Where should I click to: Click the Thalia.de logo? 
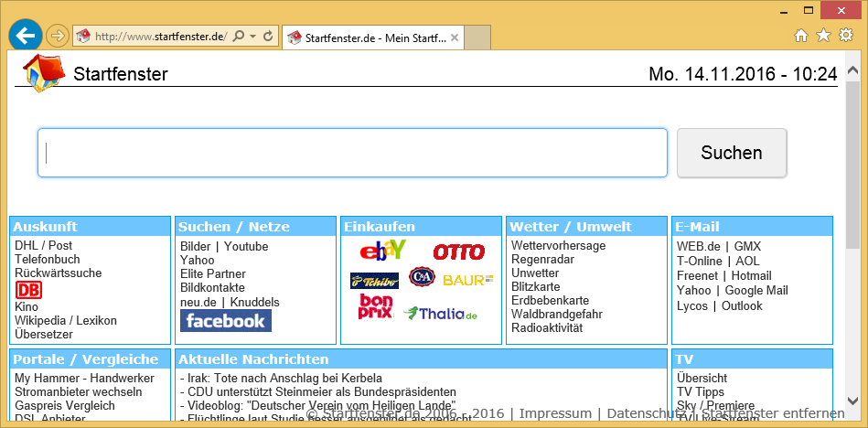(x=441, y=314)
